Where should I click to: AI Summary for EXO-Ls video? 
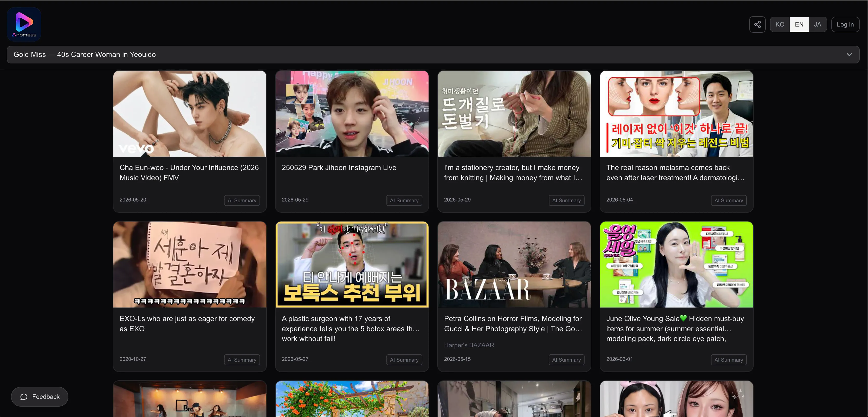[242, 360]
